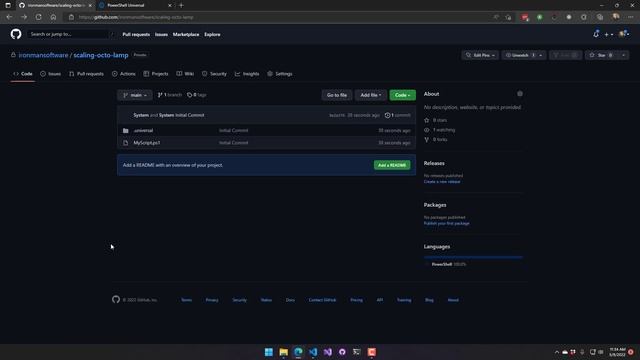Go to browser home icon

pos(53,17)
